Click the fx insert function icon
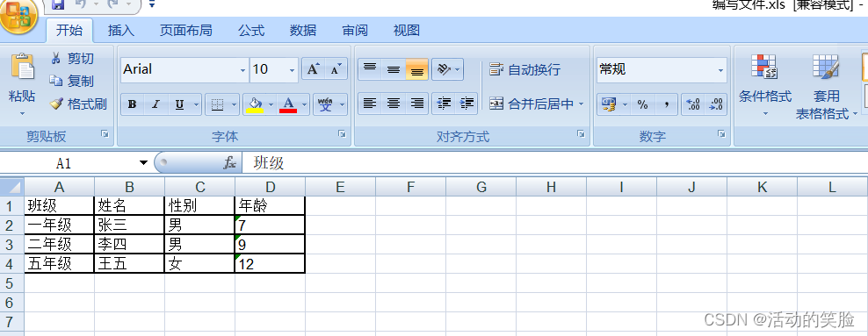Image resolution: width=868 pixels, height=336 pixels. click(x=229, y=163)
